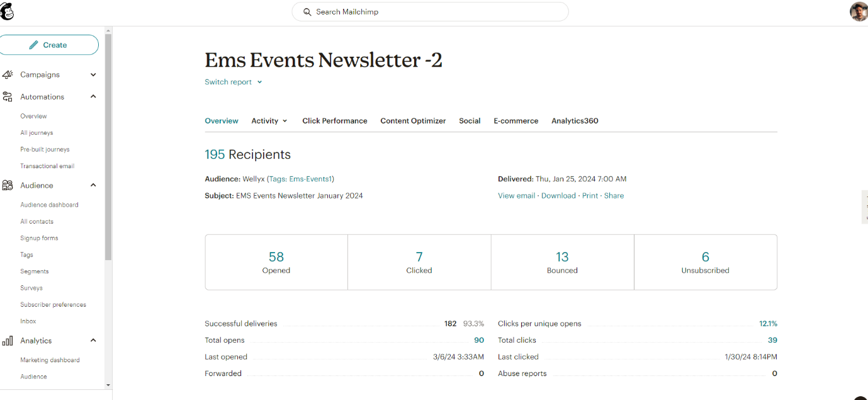Click the sidebar scrollbar thumb
Viewport: 868px width, 400px height.
coord(108,147)
